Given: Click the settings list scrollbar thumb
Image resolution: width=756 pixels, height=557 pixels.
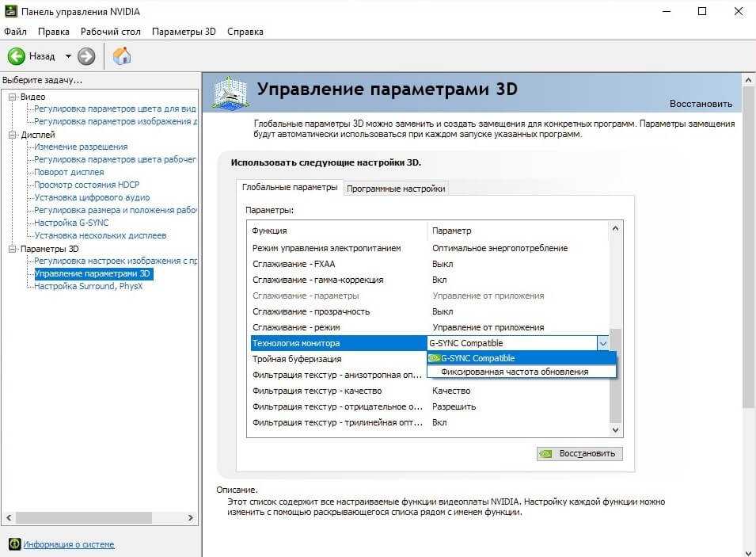Looking at the screenshot, I should [615, 375].
